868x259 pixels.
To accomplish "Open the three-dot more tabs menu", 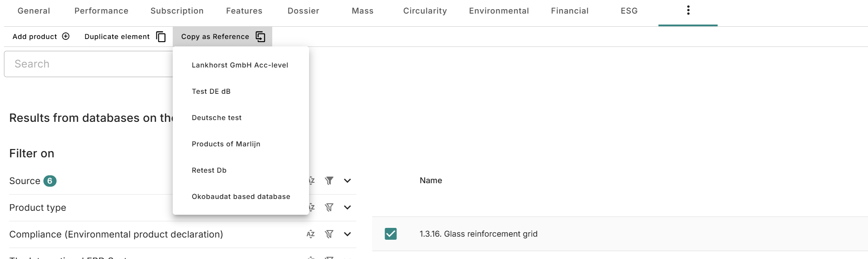I will [x=688, y=10].
